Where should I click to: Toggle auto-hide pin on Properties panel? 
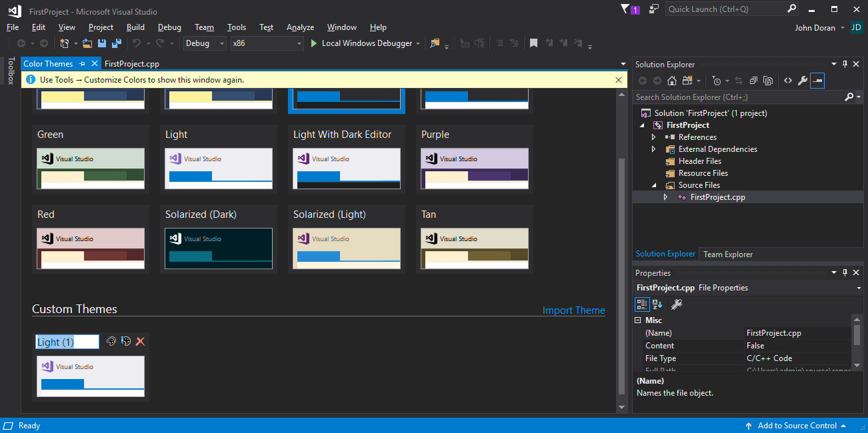click(x=845, y=273)
